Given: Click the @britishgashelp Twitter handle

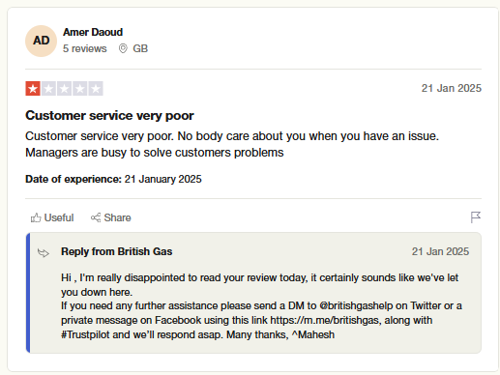Looking at the screenshot, I should (356, 306).
